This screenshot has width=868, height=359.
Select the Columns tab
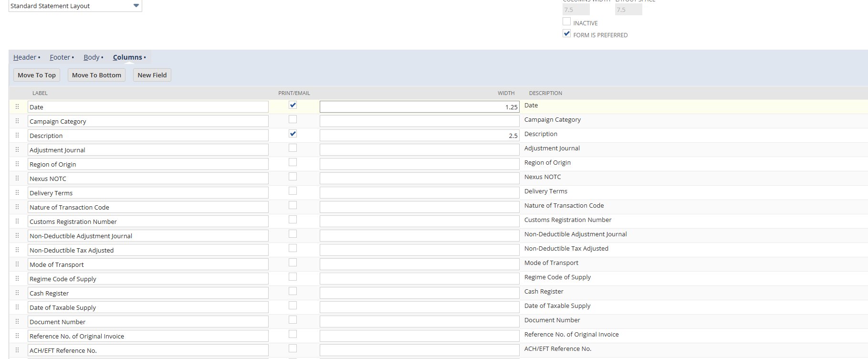tap(127, 57)
